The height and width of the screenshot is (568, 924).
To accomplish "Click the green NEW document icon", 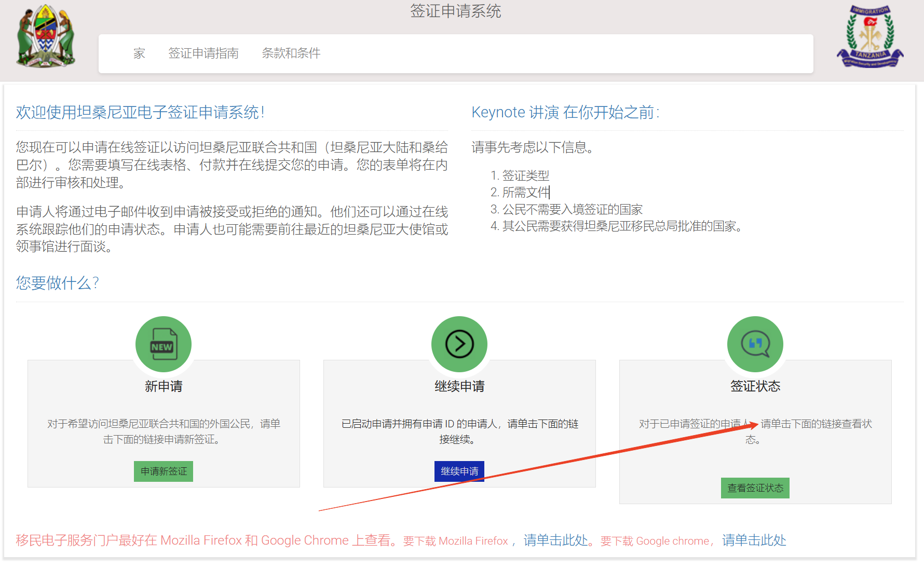I will pos(164,344).
